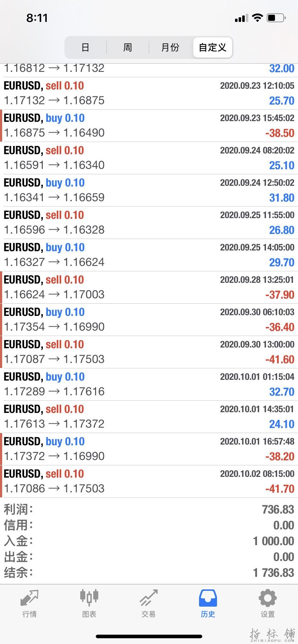Select trade 1.16341 → 1.16659
Image resolution: width=298 pixels, height=644 pixels.
point(149,190)
